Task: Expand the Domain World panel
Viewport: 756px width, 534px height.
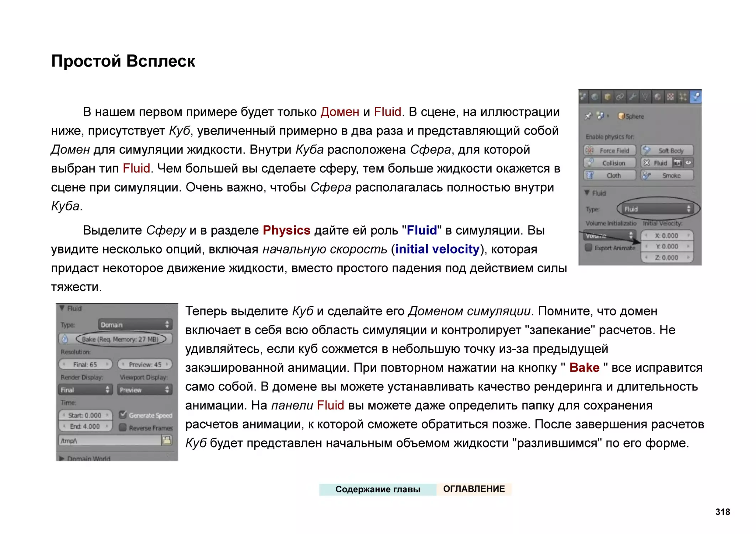Action: click(x=62, y=458)
